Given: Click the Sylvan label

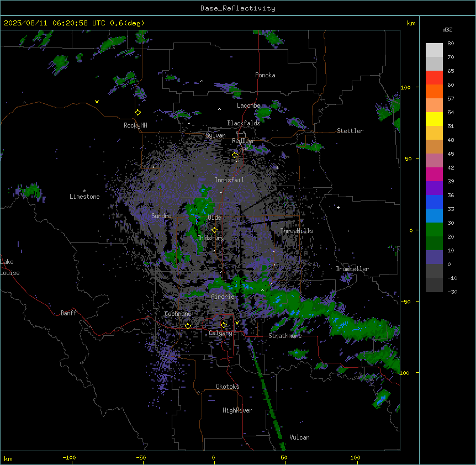Looking at the screenshot, I should pyautogui.click(x=215, y=135).
